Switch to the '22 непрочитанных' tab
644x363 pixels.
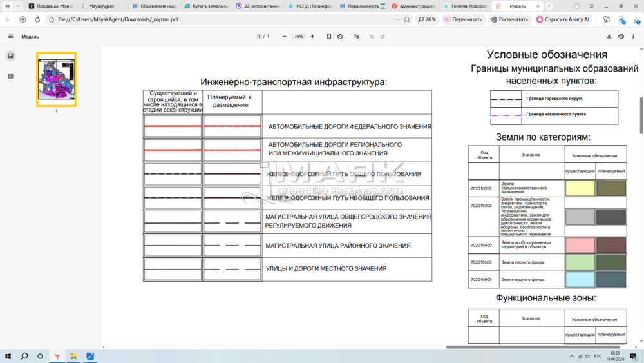point(258,6)
